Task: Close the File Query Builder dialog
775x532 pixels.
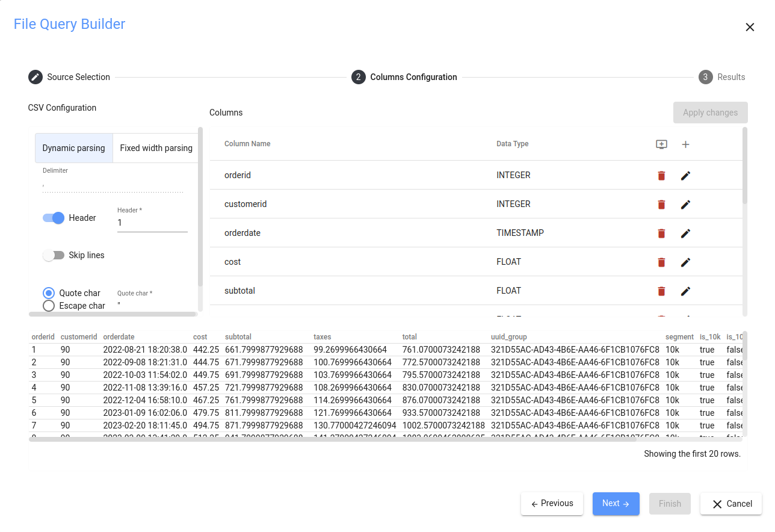Action: click(x=750, y=27)
